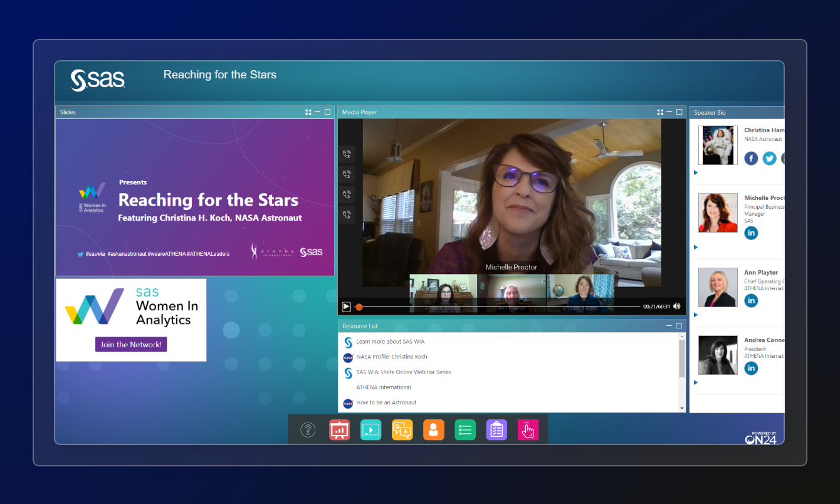Play the webinar video
Image resolution: width=840 pixels, height=504 pixels.
(x=346, y=306)
